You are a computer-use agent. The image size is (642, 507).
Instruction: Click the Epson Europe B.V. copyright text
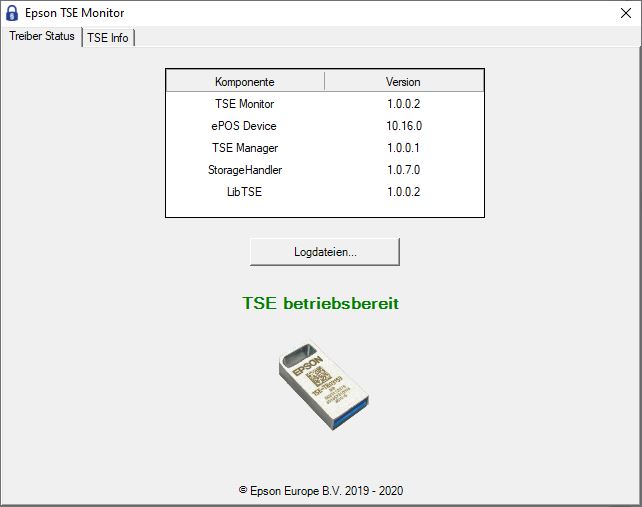[321, 491]
